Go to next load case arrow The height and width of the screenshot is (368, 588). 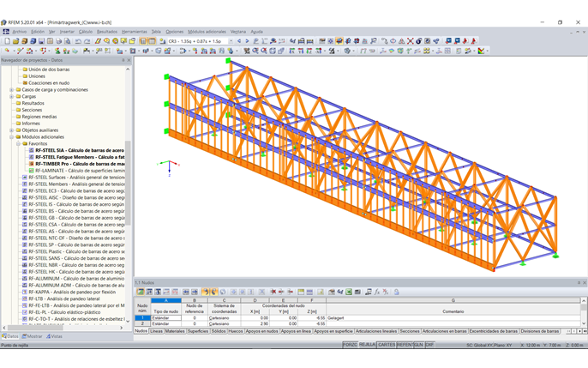coord(247,41)
